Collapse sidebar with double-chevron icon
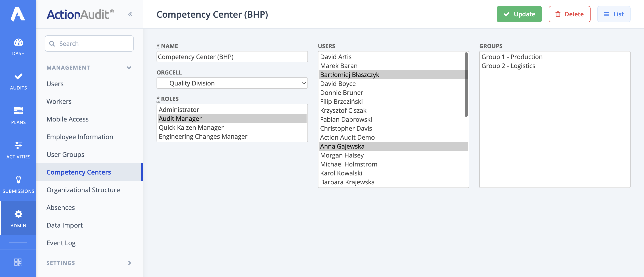Viewport: 644px width, 277px height. point(130,14)
